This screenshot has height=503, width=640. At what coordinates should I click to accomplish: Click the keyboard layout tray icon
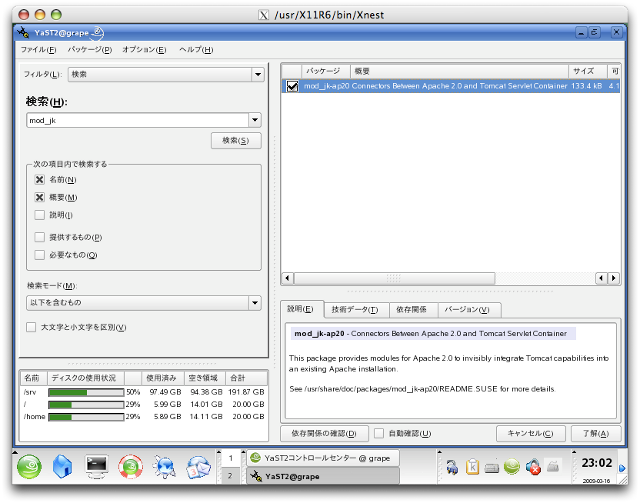[x=491, y=466]
